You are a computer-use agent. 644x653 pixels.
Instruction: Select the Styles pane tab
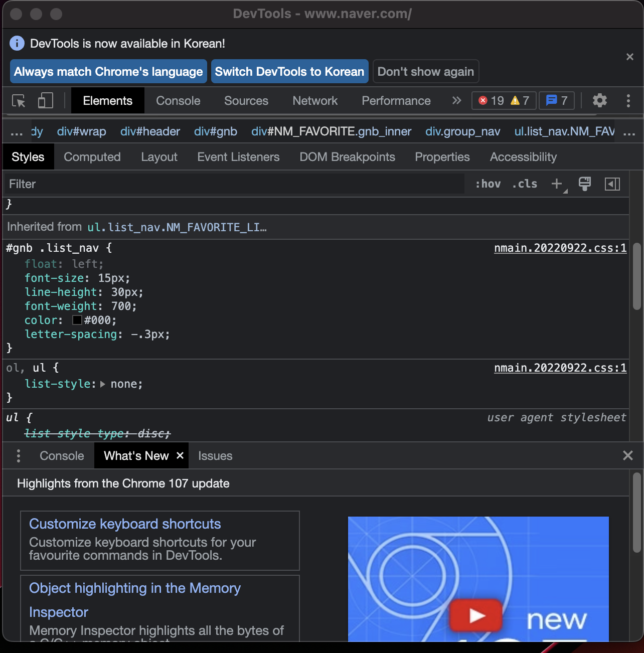tap(28, 157)
